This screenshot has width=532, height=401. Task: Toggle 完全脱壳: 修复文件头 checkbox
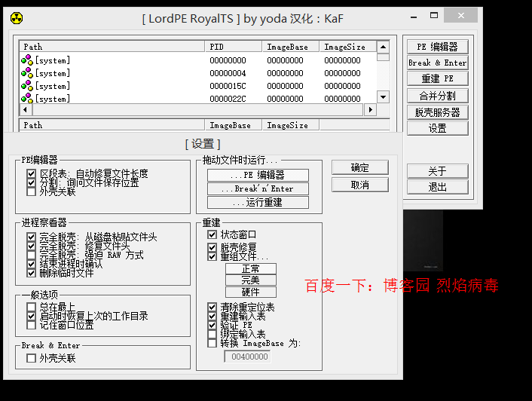(x=31, y=246)
